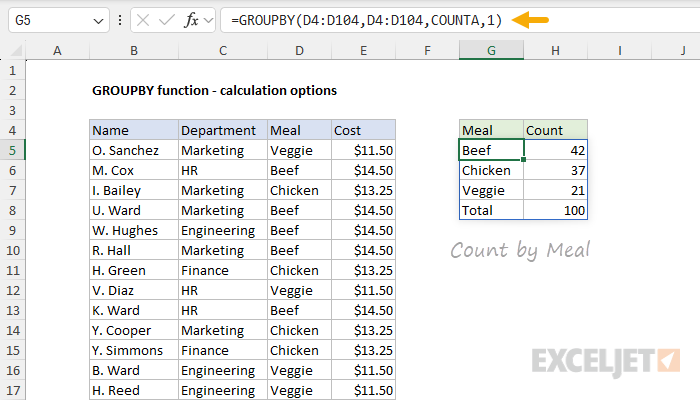Click 'Chicken' meal in I. Bailey row

tap(299, 191)
